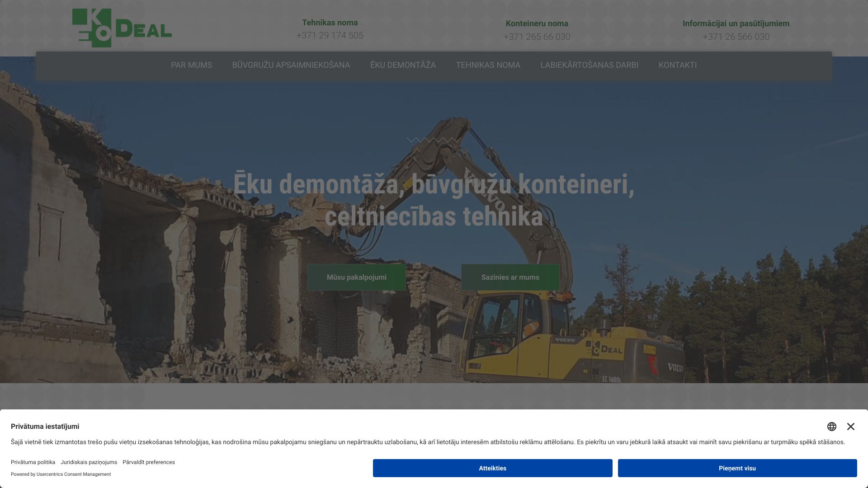Open the Juridiskais paziņojums link

coord(89,462)
